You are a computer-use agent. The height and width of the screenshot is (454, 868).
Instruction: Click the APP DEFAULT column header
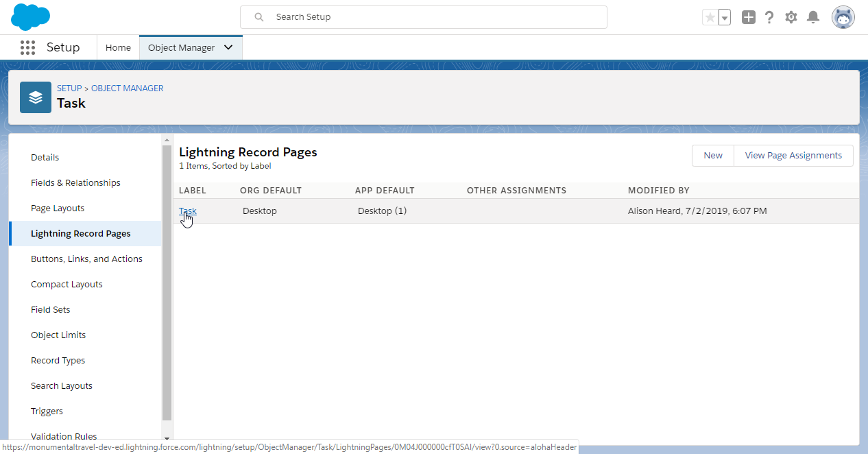pos(385,191)
